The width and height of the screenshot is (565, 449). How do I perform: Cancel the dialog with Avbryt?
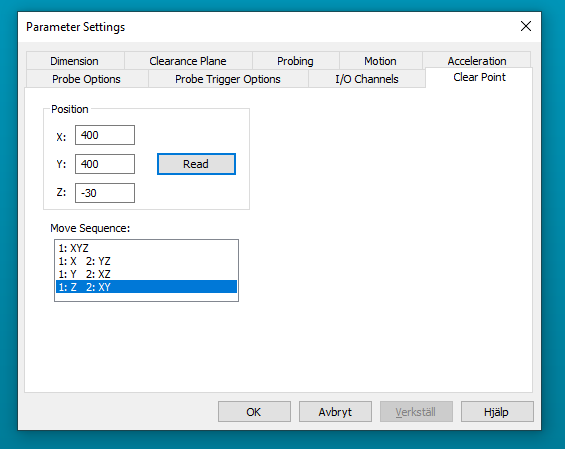click(335, 412)
